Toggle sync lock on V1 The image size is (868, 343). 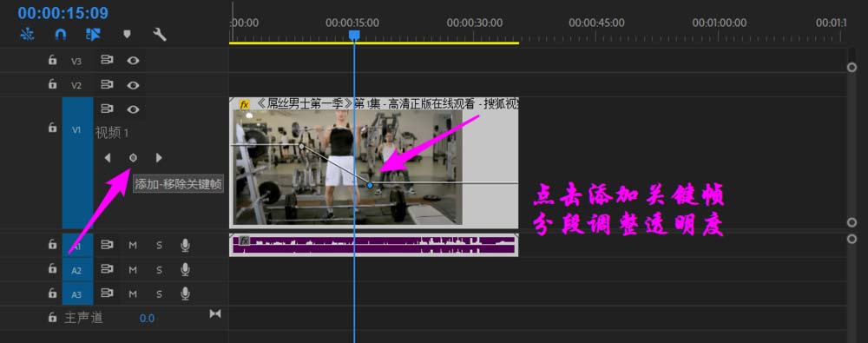pyautogui.click(x=107, y=109)
